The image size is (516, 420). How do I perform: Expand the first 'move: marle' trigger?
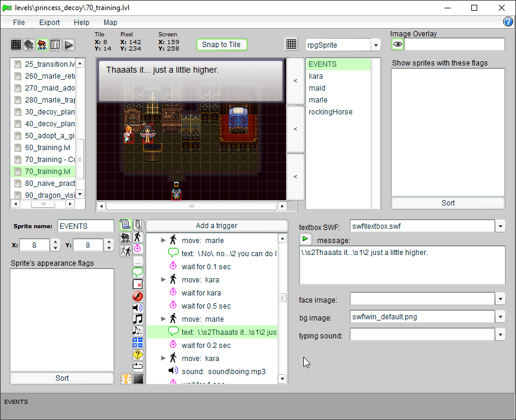(x=163, y=241)
